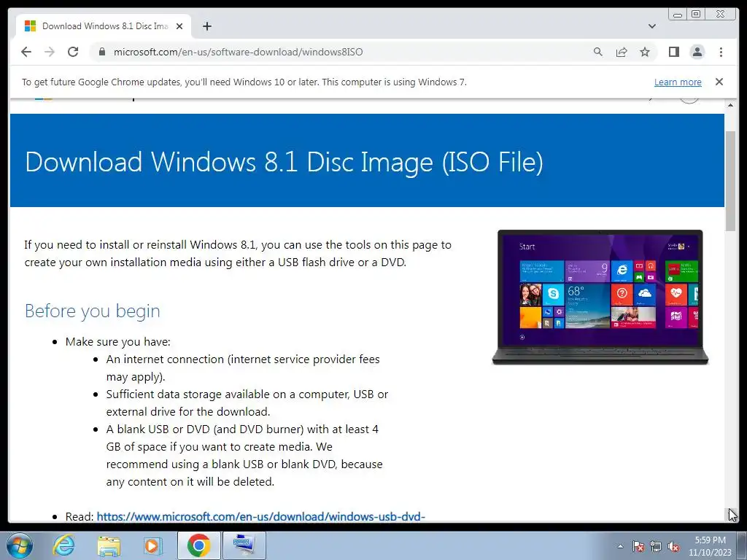Launch Internet Explorer from the taskbar
The image size is (747, 560).
(x=64, y=545)
